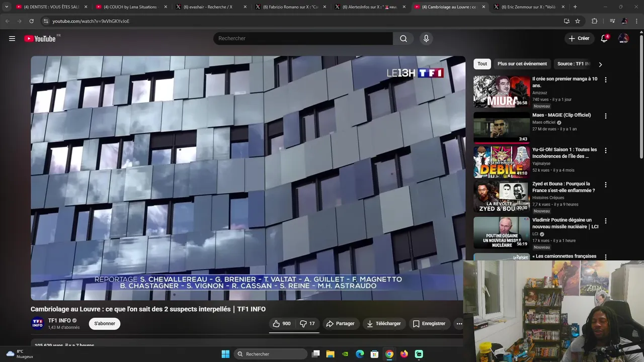Switch to 'COUCH by Lena Situations' tab
The width and height of the screenshot is (644, 362).
131,7
